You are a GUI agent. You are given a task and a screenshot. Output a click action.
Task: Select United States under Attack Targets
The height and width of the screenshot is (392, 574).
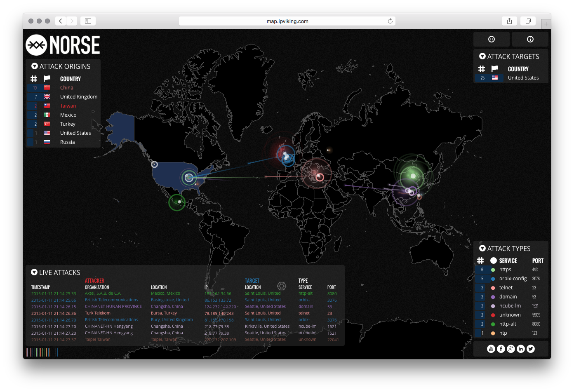523,77
